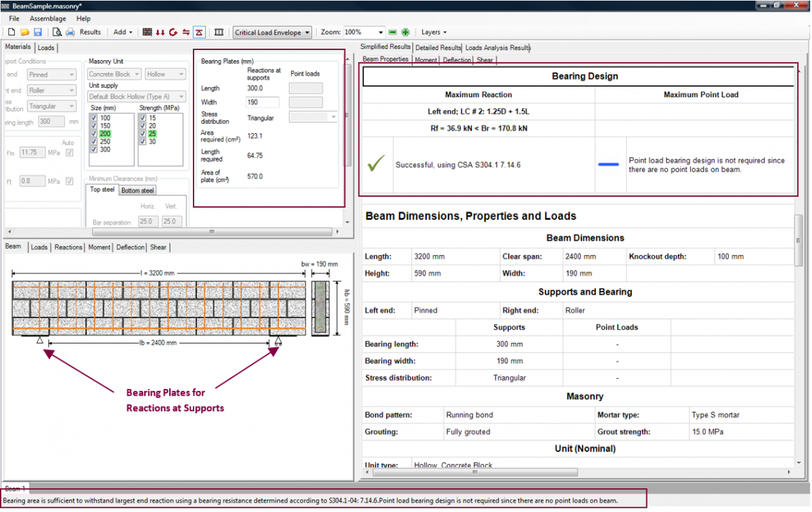The width and height of the screenshot is (812, 512).
Task: Zoom out using the green minus icon
Action: 393,32
